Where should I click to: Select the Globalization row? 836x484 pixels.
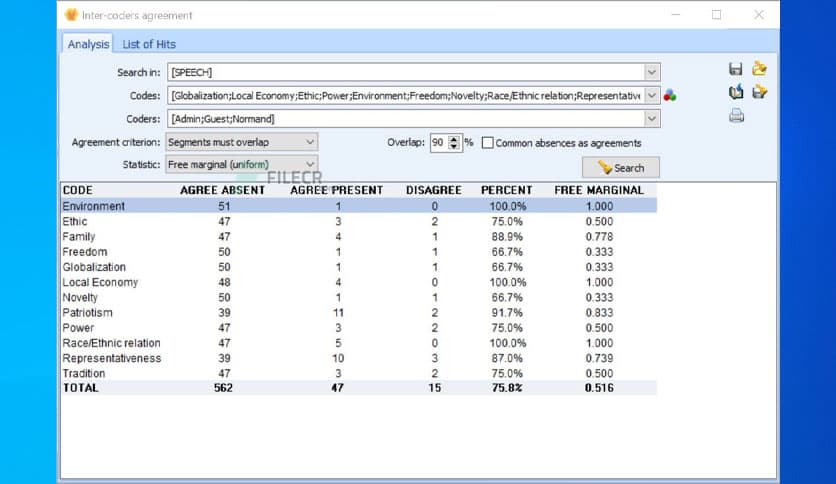(x=359, y=267)
